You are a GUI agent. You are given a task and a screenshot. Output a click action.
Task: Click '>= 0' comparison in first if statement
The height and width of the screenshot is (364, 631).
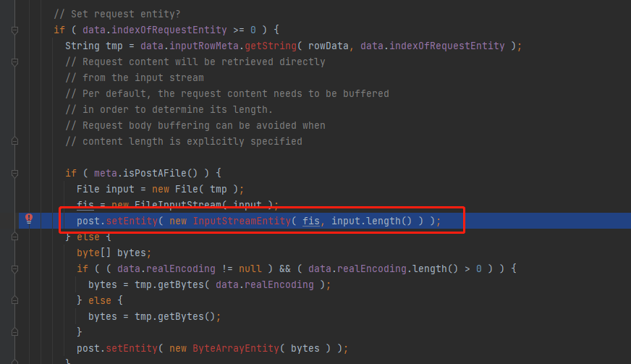[245, 30]
